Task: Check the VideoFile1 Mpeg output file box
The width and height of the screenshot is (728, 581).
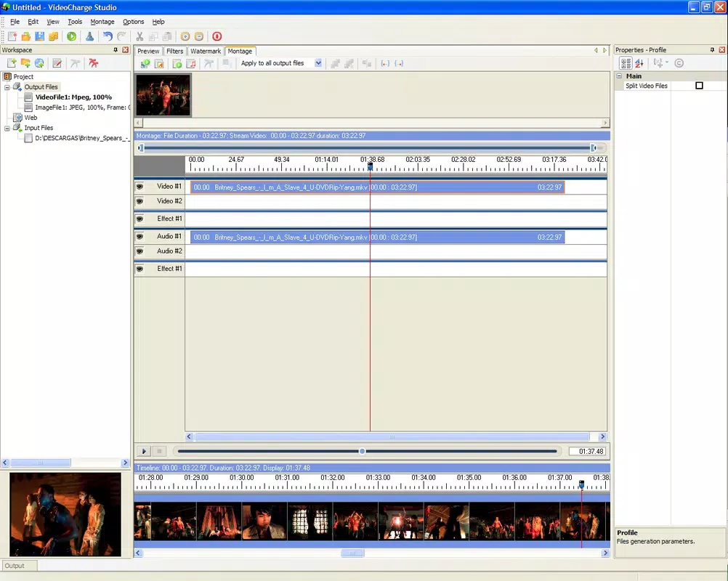Action: click(x=28, y=97)
